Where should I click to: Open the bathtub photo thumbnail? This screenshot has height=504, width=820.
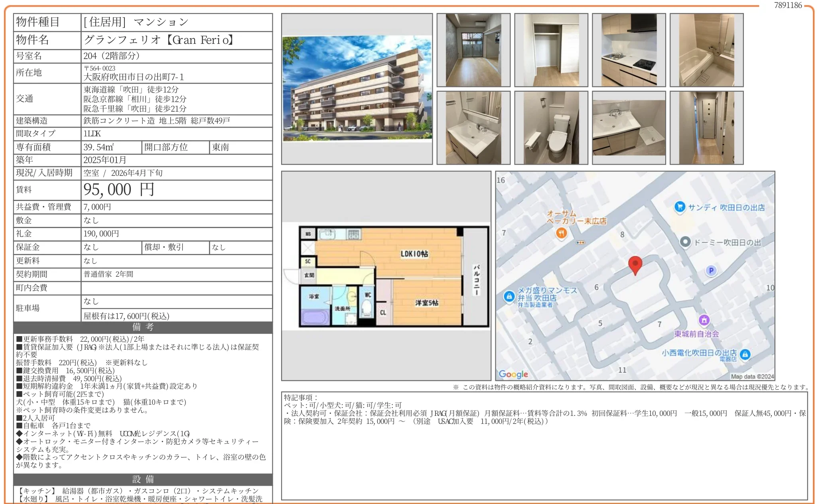click(706, 50)
